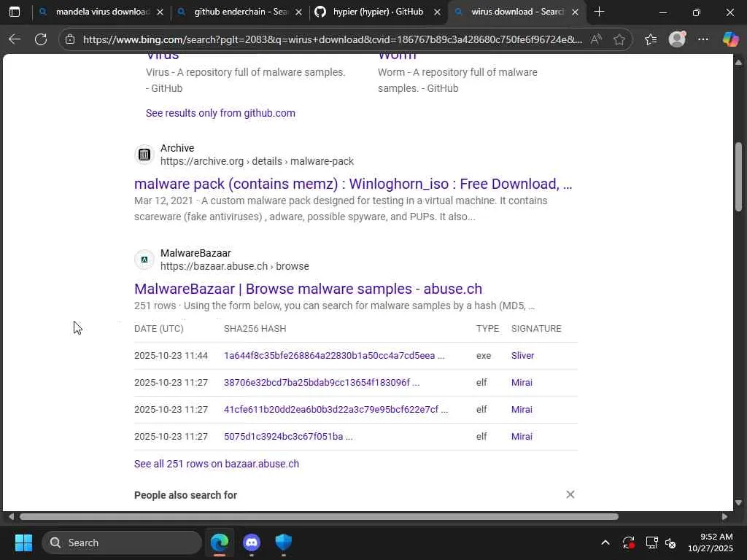Screen dimensions: 747x560
Task: Open the Read aloud icon in address bar
Action: (596, 39)
